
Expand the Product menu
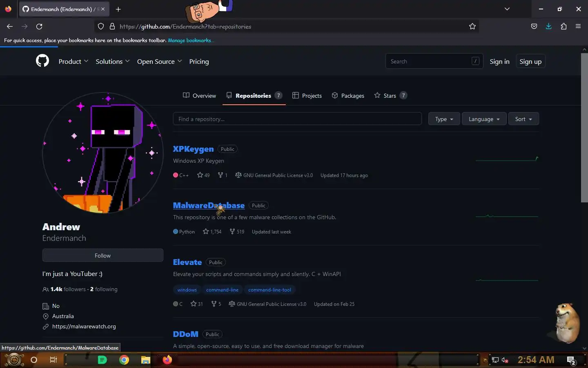tap(73, 61)
